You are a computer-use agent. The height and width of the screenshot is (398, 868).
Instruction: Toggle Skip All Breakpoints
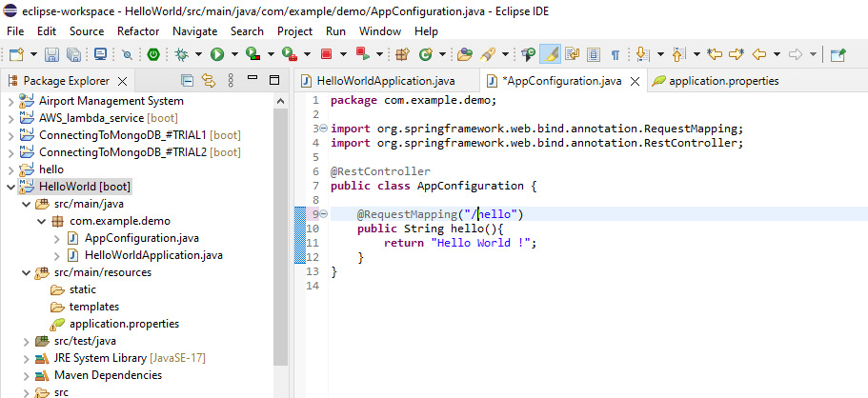click(128, 54)
